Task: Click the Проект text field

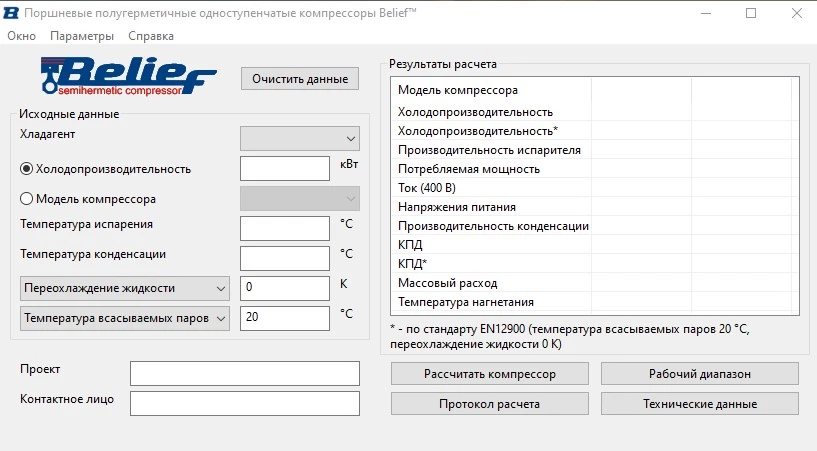Action: tap(245, 373)
